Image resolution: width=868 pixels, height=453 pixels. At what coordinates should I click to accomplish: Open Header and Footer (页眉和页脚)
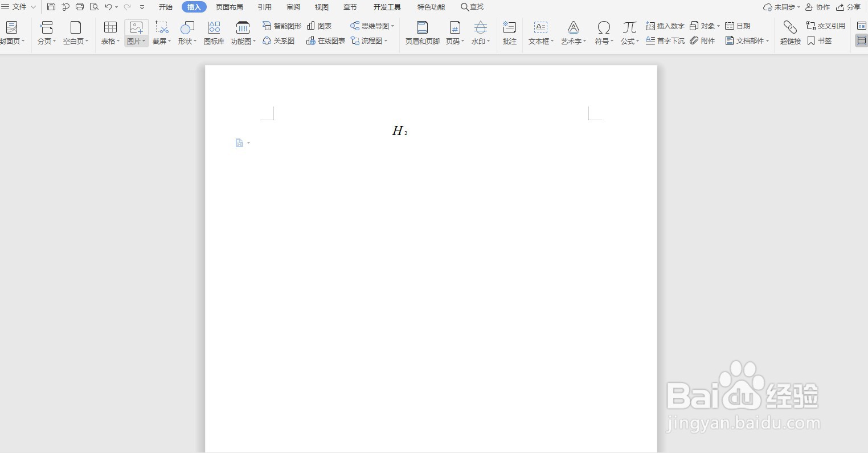point(422,33)
